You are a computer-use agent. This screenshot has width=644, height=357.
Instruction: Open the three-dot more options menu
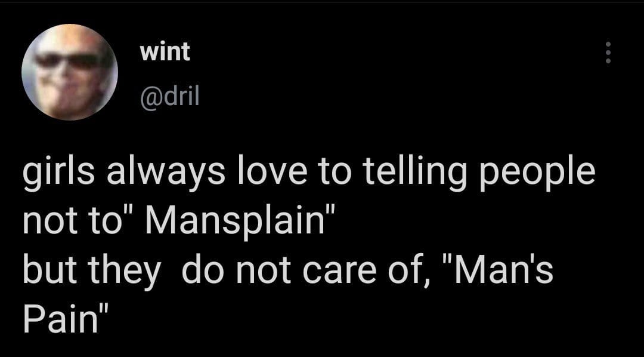coord(608,52)
